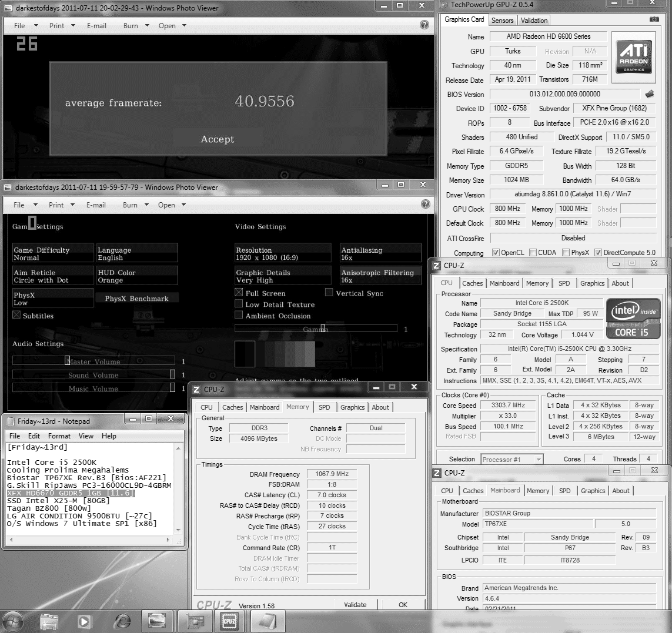Toggle Full Screen checkbox in Video Settings
This screenshot has width=672, height=633.
[x=239, y=292]
